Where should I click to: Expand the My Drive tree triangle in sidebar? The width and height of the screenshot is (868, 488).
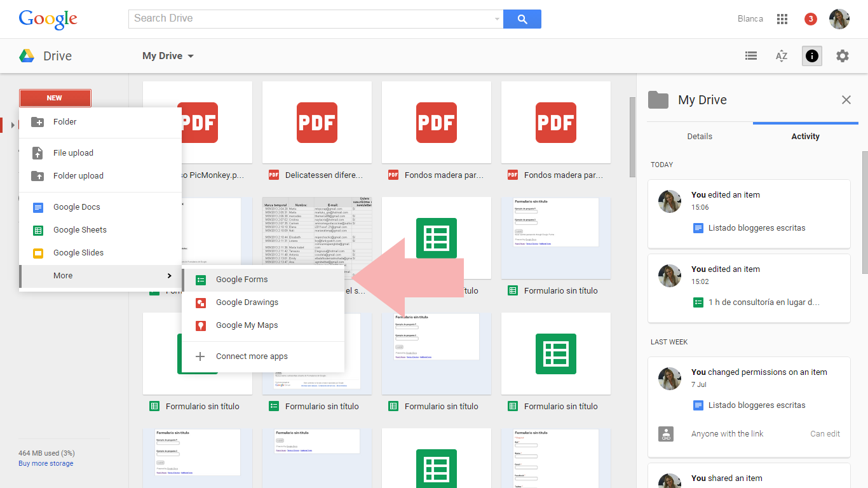(x=13, y=125)
